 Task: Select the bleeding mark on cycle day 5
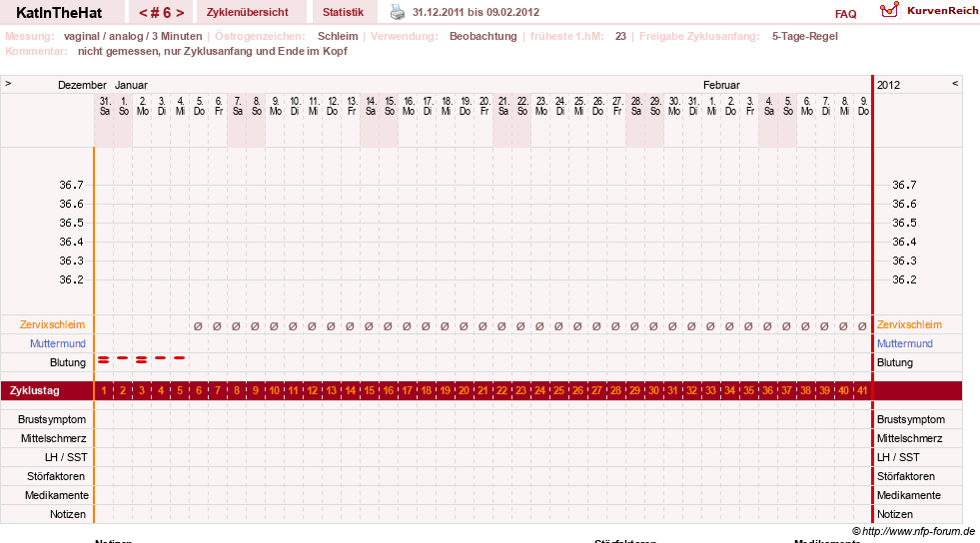180,357
